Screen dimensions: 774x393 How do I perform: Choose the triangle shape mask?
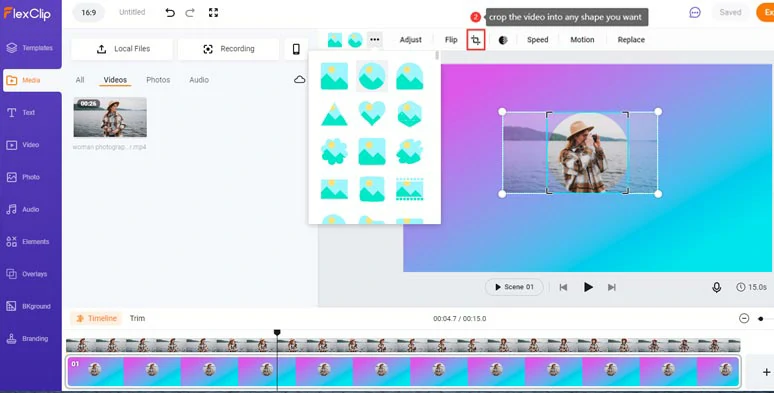[x=334, y=114]
